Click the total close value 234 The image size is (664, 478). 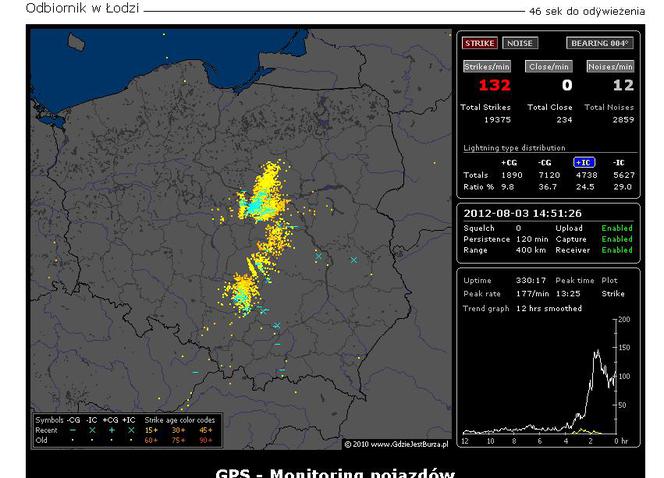coord(564,120)
